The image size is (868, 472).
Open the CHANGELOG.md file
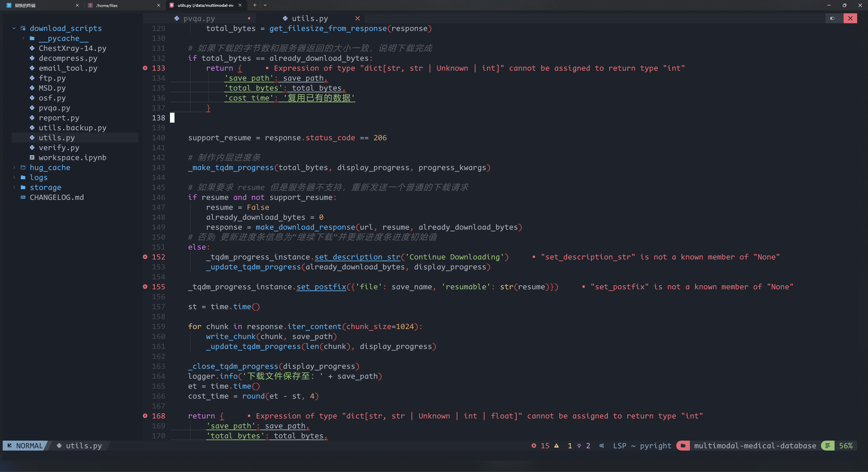tap(57, 197)
